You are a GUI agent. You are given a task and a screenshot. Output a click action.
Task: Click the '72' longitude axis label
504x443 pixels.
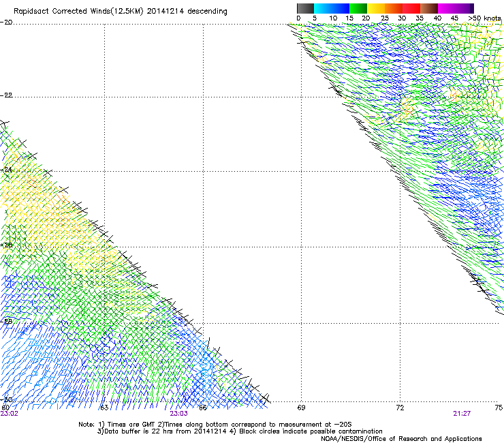point(400,408)
